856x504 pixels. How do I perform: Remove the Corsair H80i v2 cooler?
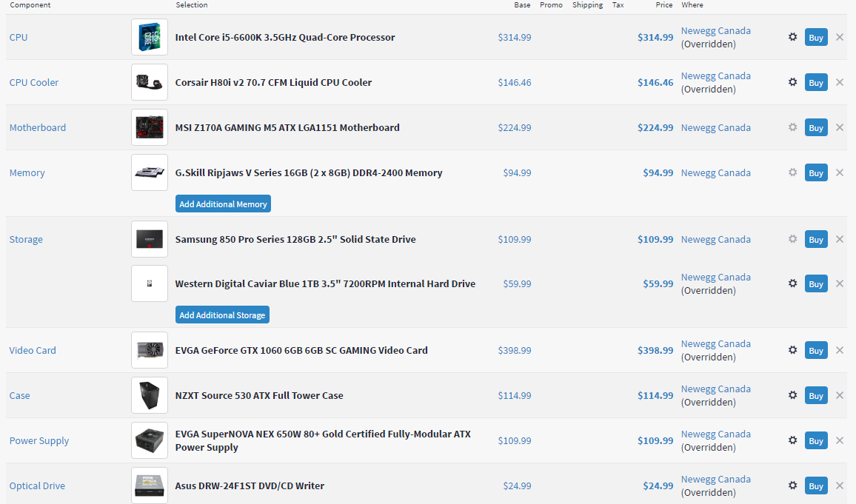point(840,82)
